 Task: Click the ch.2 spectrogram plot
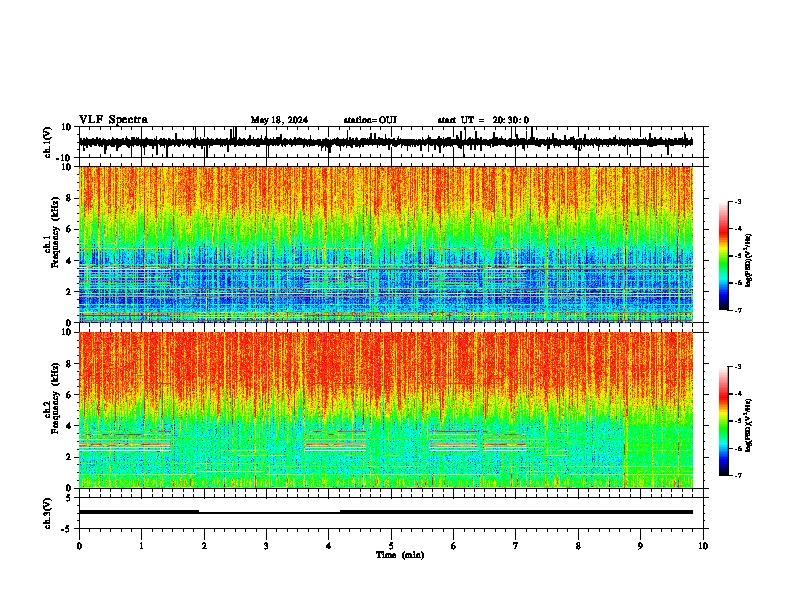pyautogui.click(x=386, y=410)
